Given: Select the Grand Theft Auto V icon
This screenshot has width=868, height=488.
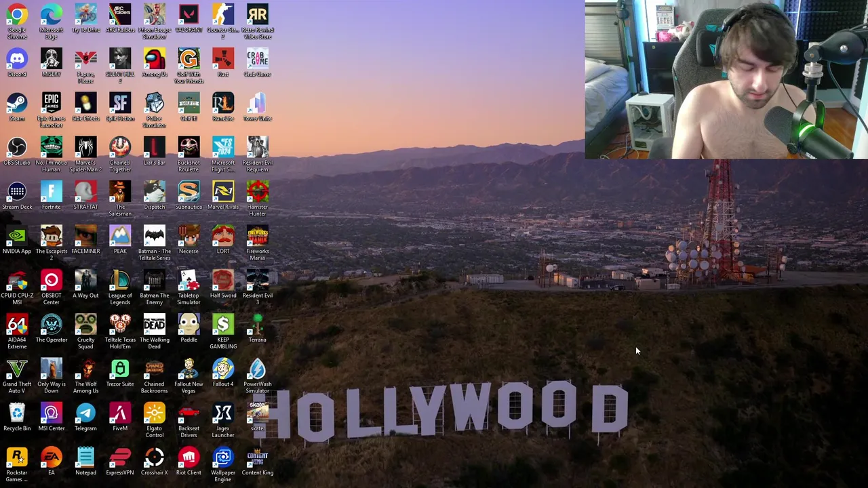Looking at the screenshot, I should pos(17,368).
